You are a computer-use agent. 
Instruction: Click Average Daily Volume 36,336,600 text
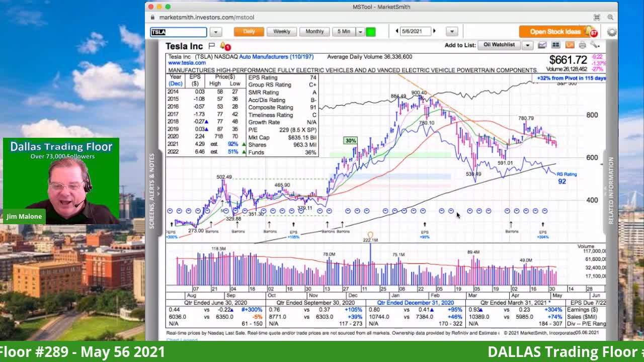pyautogui.click(x=369, y=57)
